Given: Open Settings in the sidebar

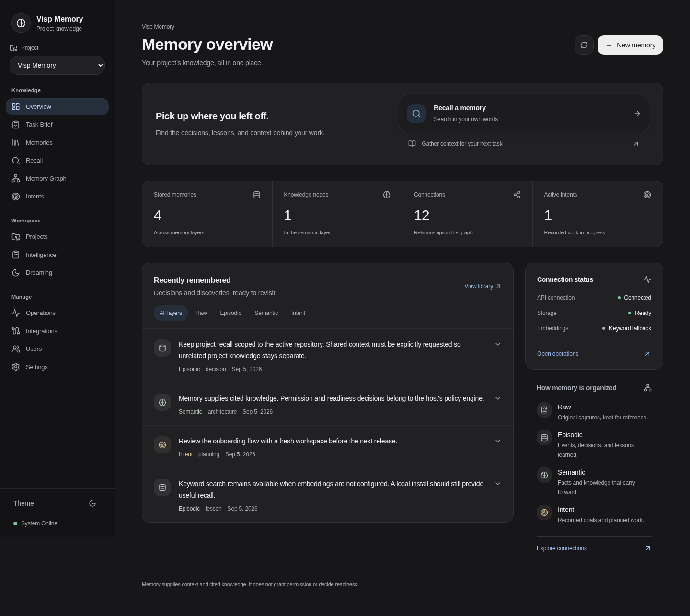Looking at the screenshot, I should pos(57,367).
